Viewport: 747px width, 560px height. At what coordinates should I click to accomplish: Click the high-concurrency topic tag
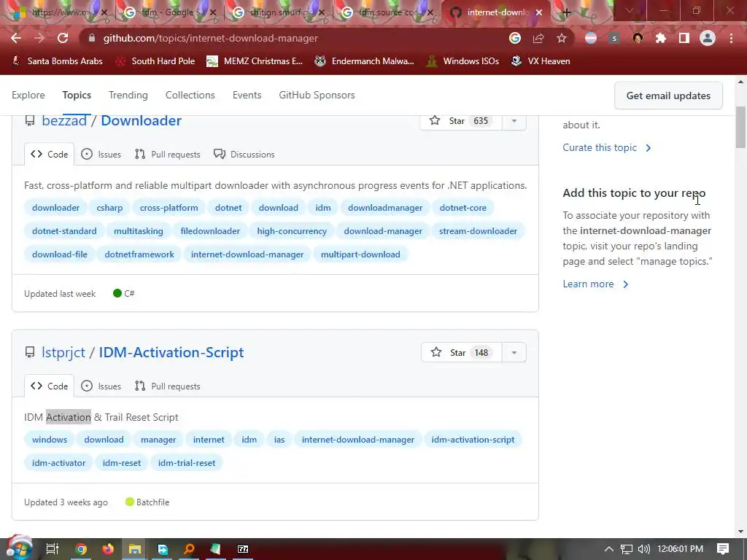tap(292, 231)
